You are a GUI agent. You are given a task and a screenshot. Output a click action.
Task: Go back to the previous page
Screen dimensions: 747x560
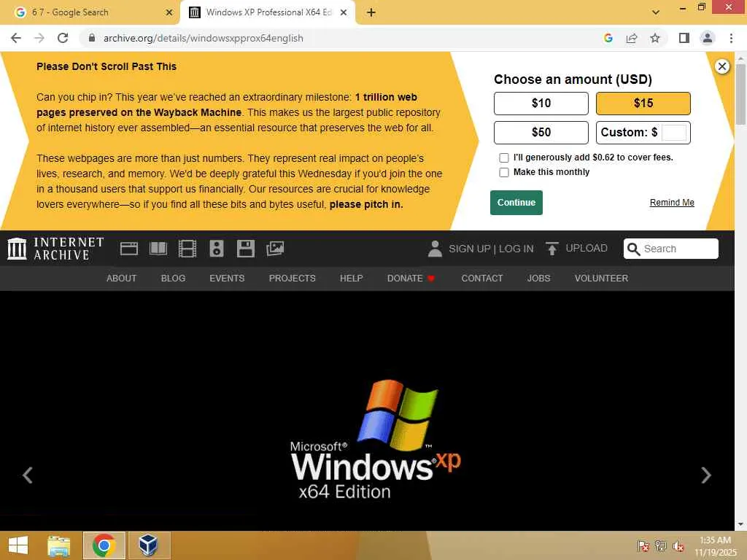click(16, 38)
